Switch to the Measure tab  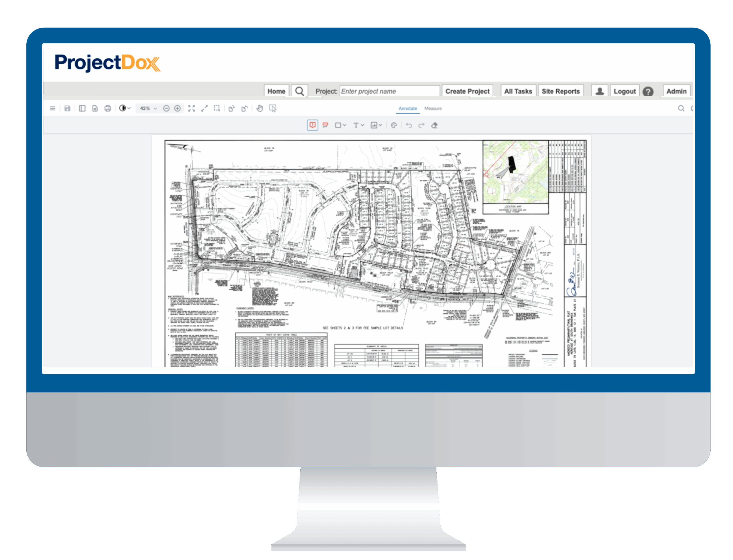click(x=433, y=108)
